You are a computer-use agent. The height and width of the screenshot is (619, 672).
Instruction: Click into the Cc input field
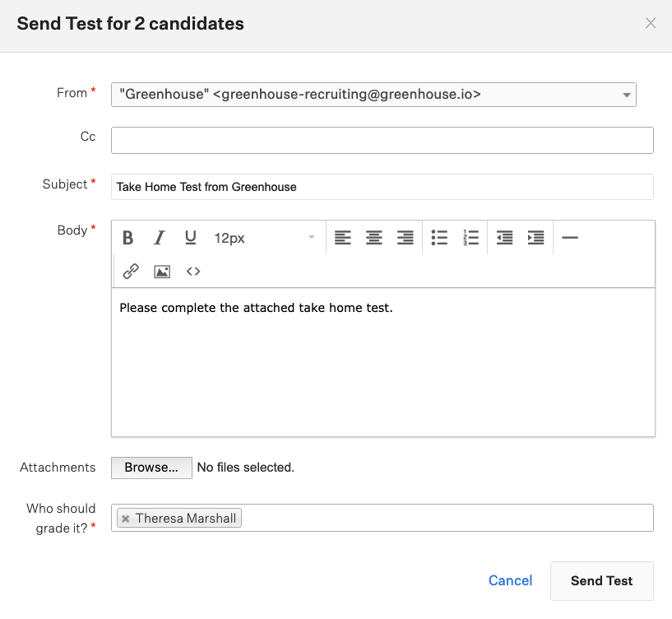click(382, 140)
